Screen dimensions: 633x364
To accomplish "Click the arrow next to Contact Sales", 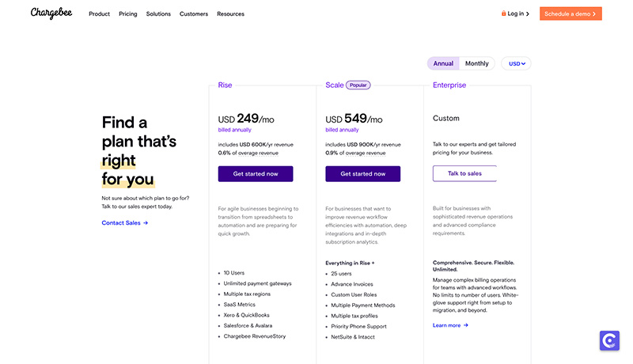I will point(146,223).
